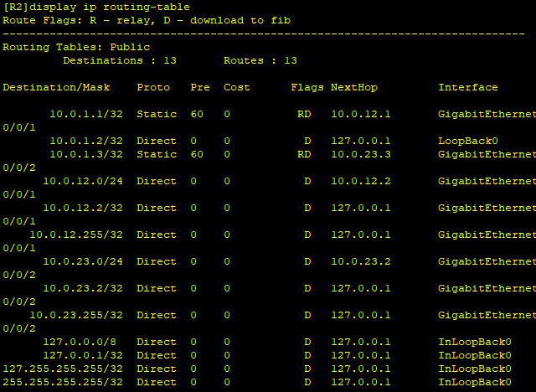
Task: Click destination 10.0.23.0/24
Action: [x=83, y=261]
